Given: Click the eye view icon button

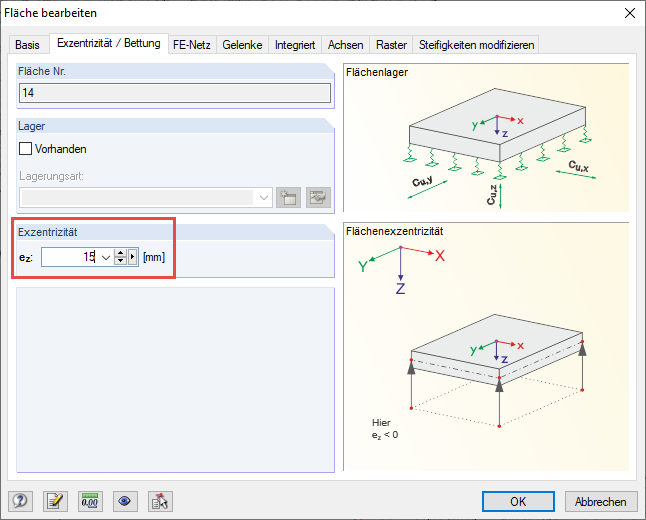Looking at the screenshot, I should (x=125, y=501).
